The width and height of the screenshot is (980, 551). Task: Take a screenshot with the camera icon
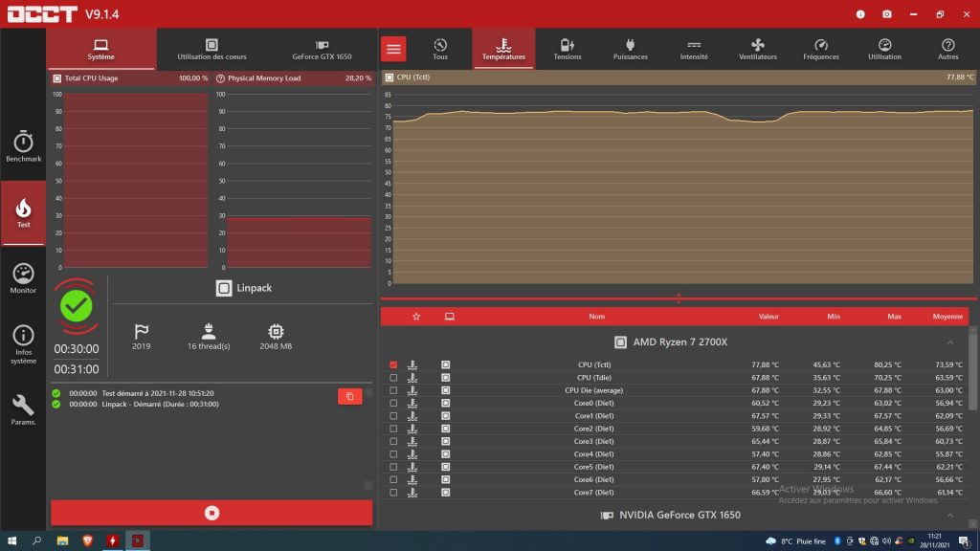(887, 14)
